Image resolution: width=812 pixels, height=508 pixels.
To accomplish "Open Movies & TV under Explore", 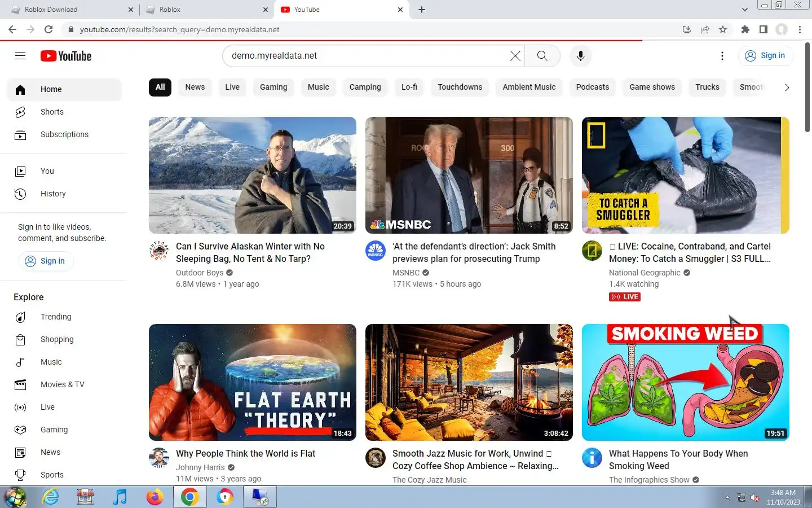I will [x=64, y=384].
